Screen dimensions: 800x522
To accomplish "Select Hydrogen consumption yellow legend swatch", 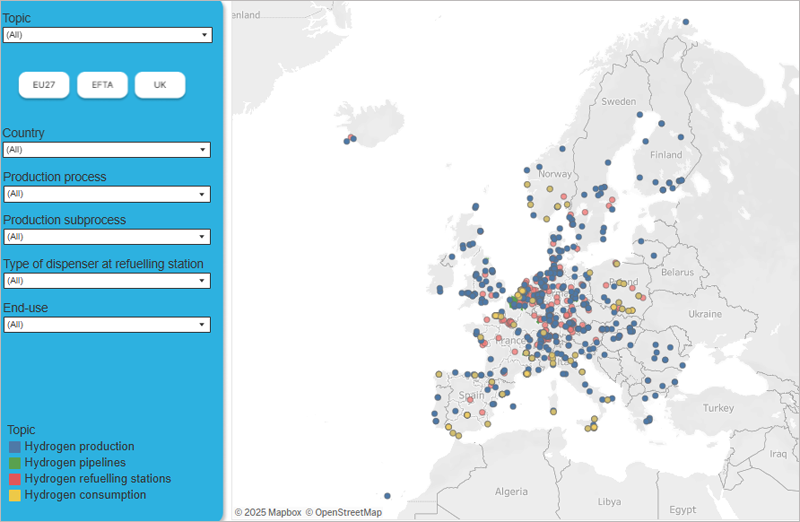I will pos(14,495).
